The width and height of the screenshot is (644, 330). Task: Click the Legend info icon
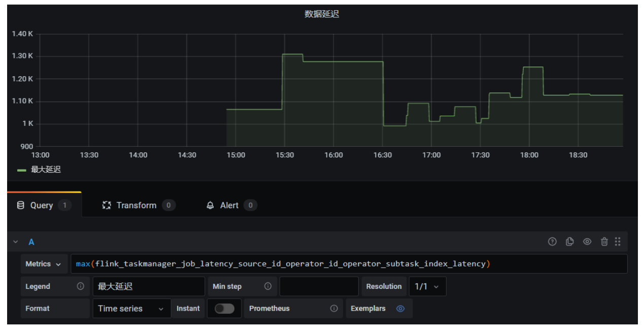click(80, 286)
